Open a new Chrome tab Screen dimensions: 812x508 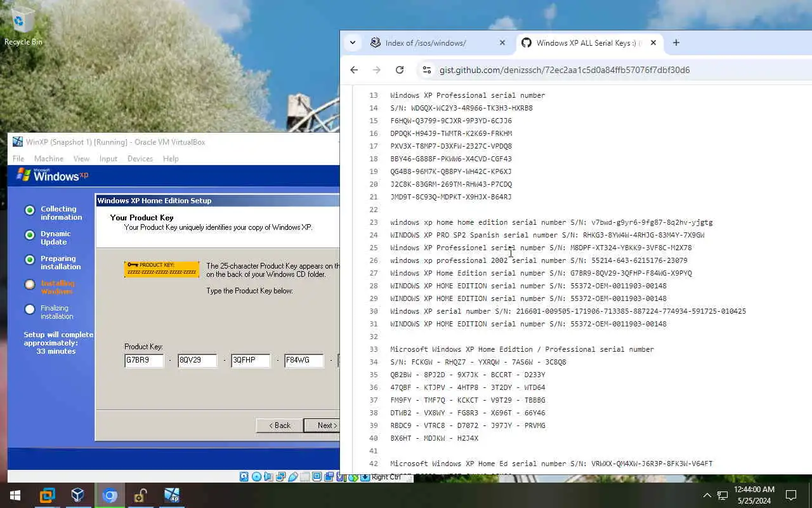click(x=676, y=43)
